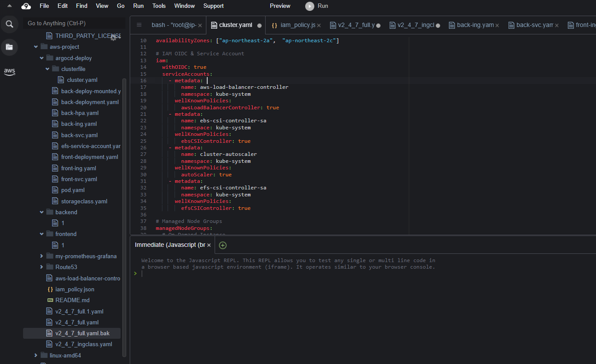Viewport: 596px width, 364px height.
Task: Collapse the backend folder
Action: click(x=42, y=212)
